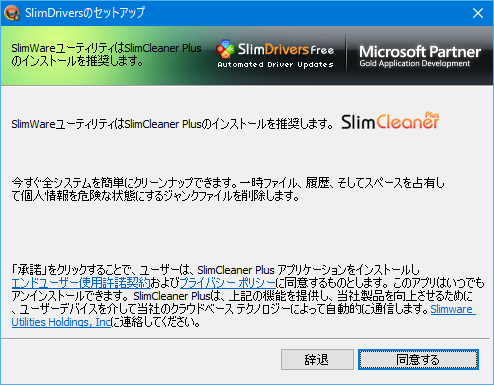Click the banner text recommending SlimCleaner Plus
The image size is (494, 385).
[x=106, y=55]
